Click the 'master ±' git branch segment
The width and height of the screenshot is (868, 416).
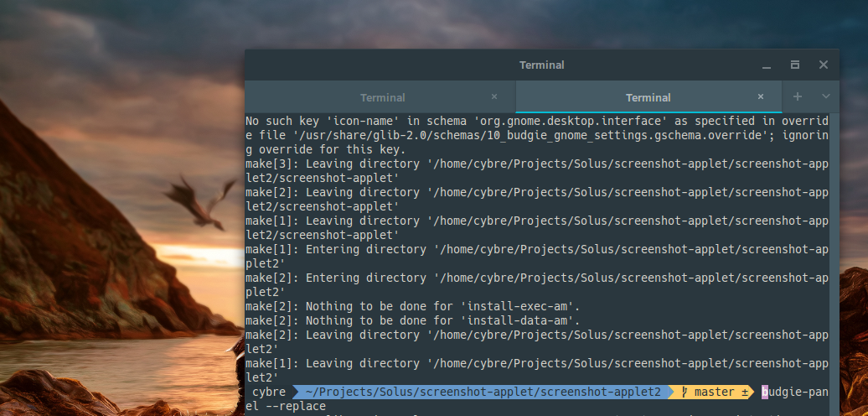pyautogui.click(x=714, y=393)
